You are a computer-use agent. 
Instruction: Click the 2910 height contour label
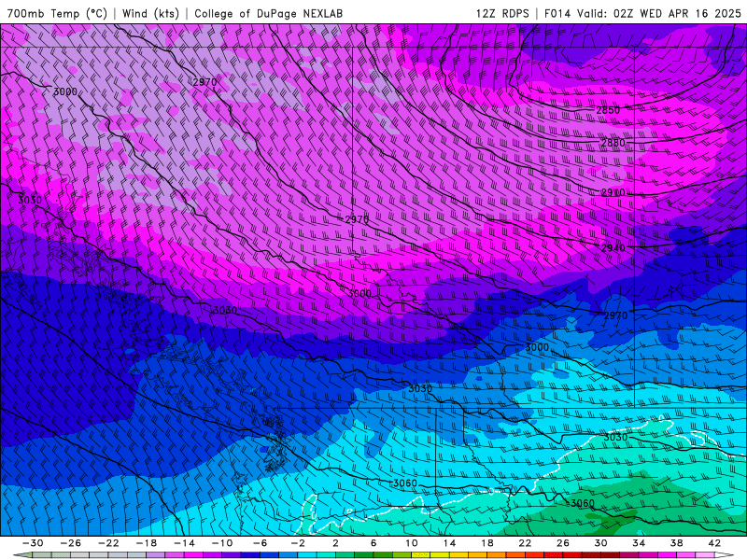(613, 192)
